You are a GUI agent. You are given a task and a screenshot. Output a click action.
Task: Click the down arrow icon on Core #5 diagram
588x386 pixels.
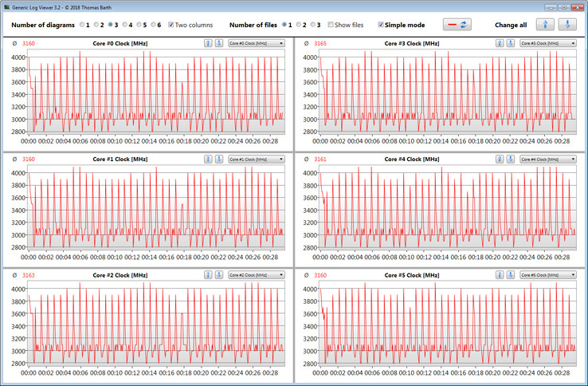tap(511, 275)
